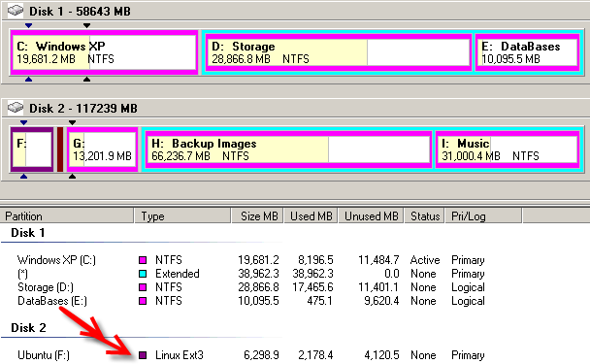
Task: Select the Disk 1 drive icon
Action: coord(16,11)
